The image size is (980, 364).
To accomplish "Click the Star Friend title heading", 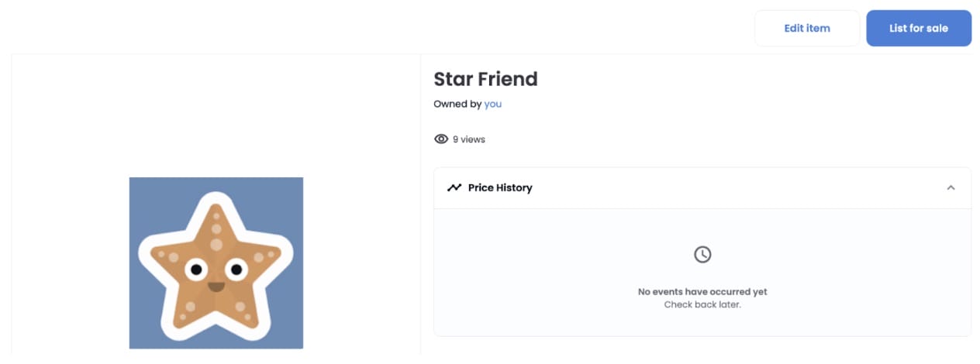I will pos(485,79).
